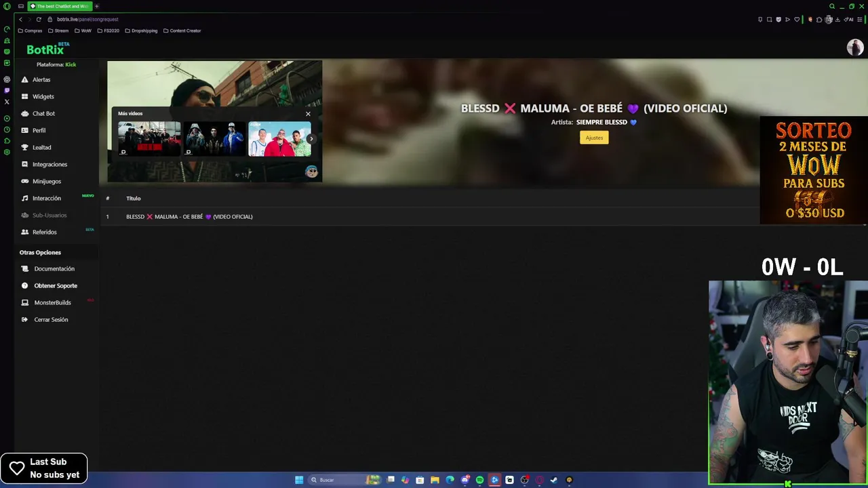Open the browser easy setup menu icon
The width and height of the screenshot is (868, 488).
point(859,19)
